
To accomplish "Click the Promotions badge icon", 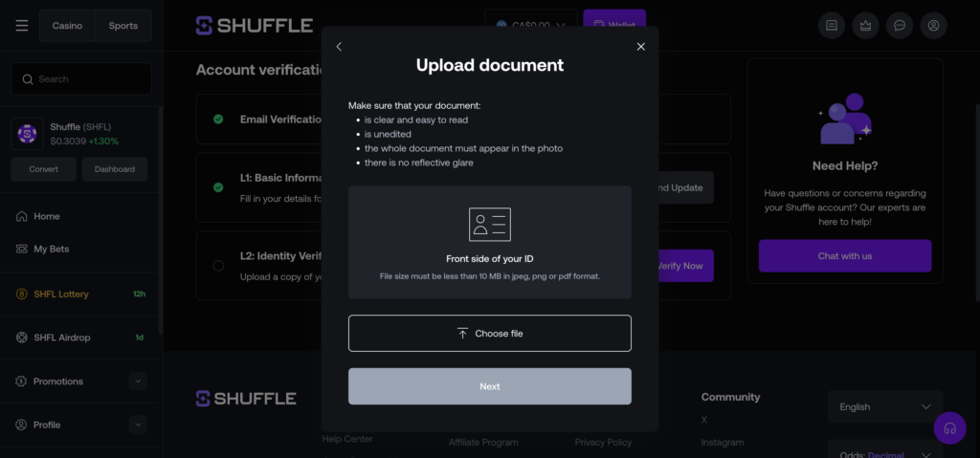I will [21, 382].
